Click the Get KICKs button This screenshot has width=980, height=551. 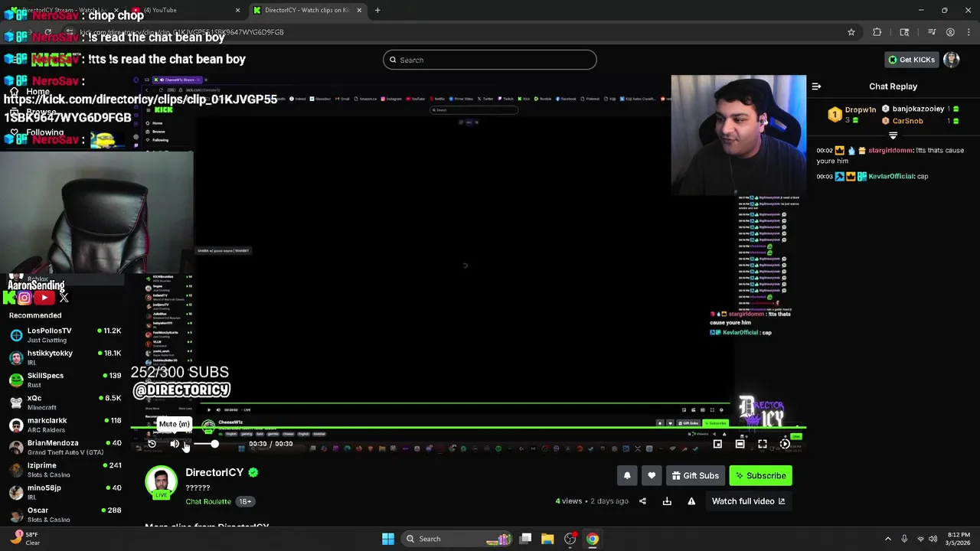911,60
